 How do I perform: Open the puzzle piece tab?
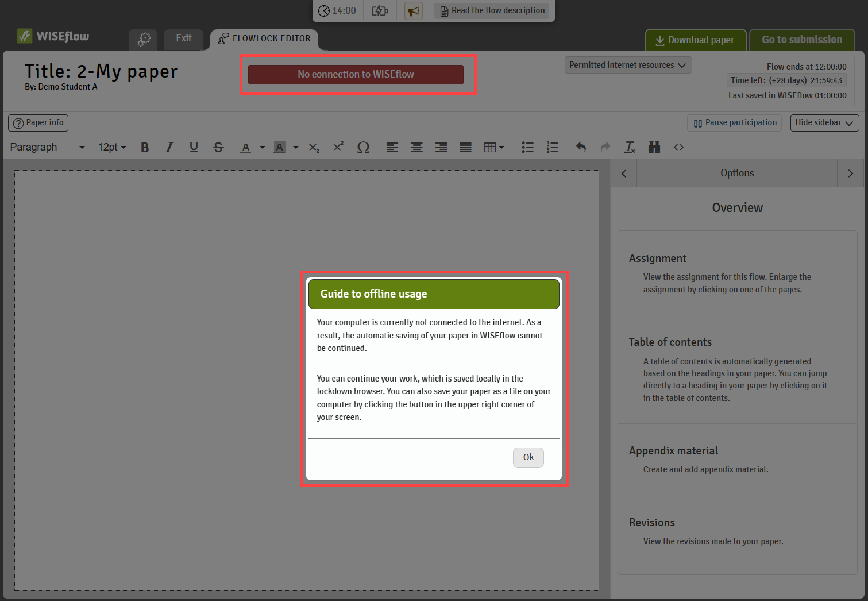(144, 39)
